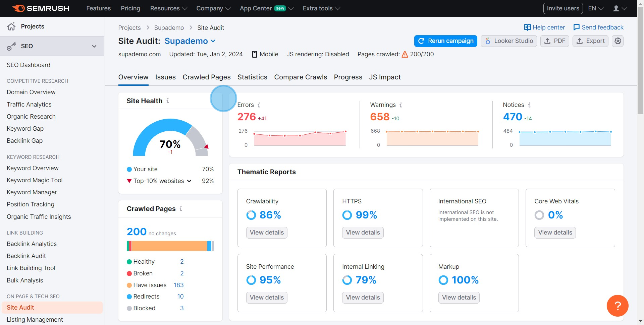This screenshot has width=644, height=325.
Task: Open the Progress tab
Action: (348, 77)
